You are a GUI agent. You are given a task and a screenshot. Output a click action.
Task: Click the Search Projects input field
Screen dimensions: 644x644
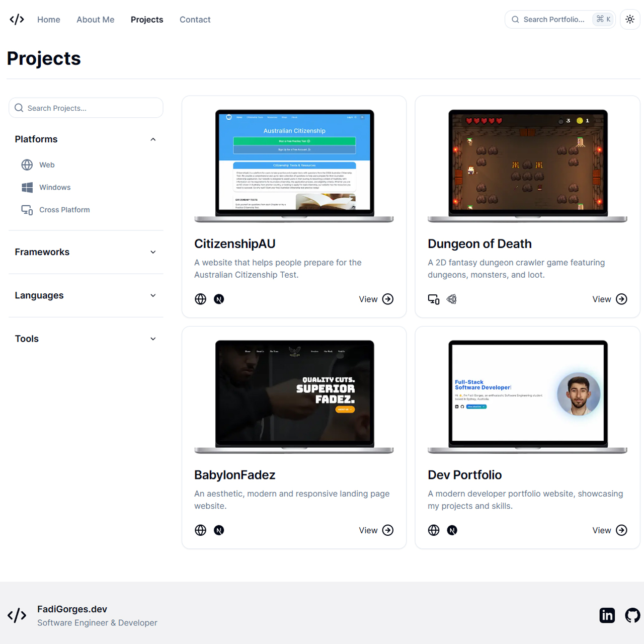click(86, 108)
